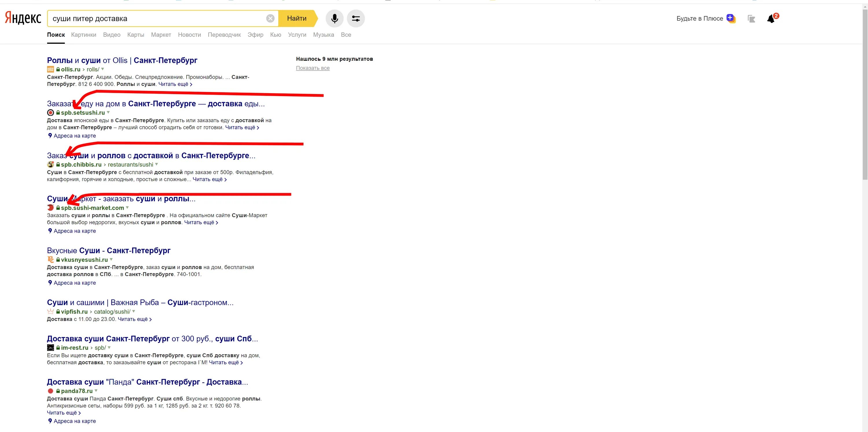The height and width of the screenshot is (432, 868).
Task: Open 'Суши и сашими | Важная Рыба' result
Action: point(140,302)
